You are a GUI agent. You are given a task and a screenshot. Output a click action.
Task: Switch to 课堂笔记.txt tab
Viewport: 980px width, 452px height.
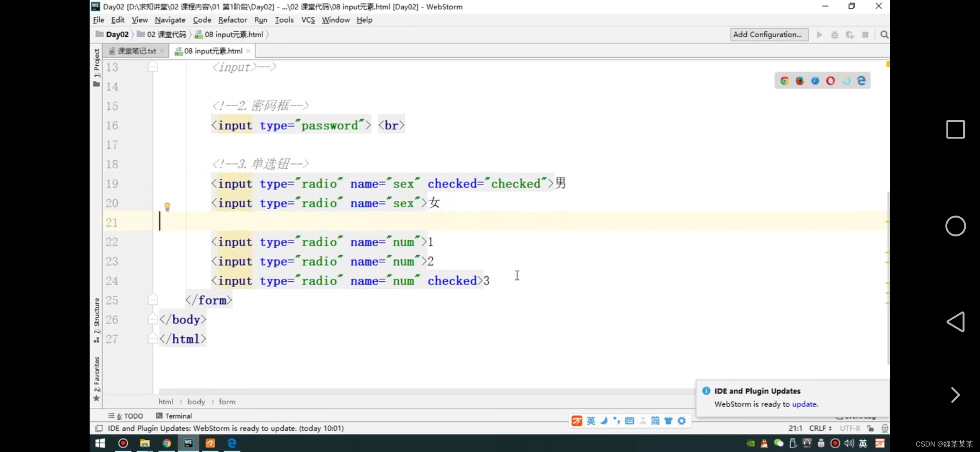pos(136,51)
